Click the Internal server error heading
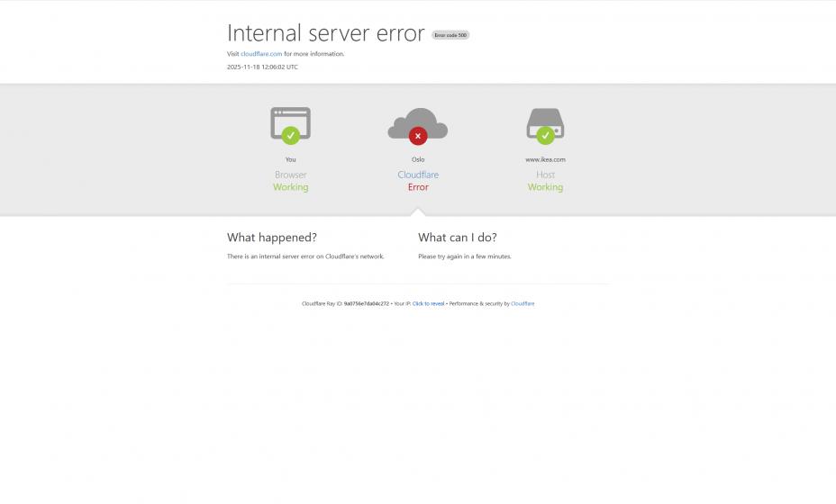 click(326, 33)
